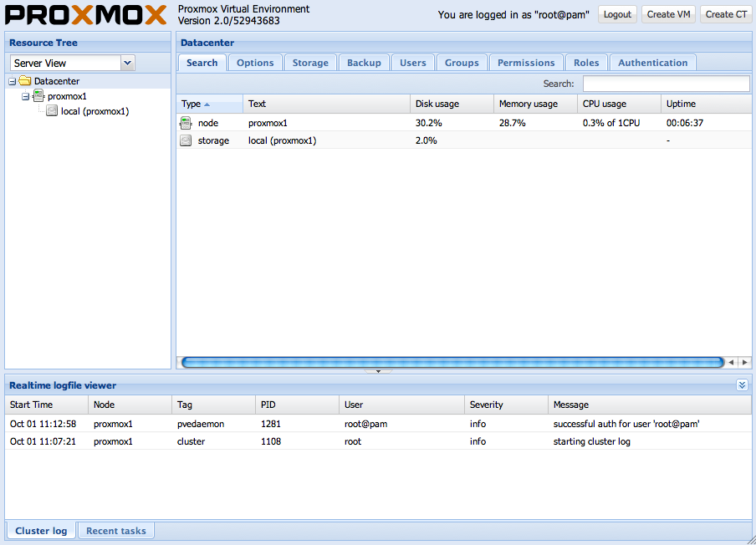This screenshot has width=756, height=545.
Task: Click the node type icon in grid
Action: pos(186,123)
